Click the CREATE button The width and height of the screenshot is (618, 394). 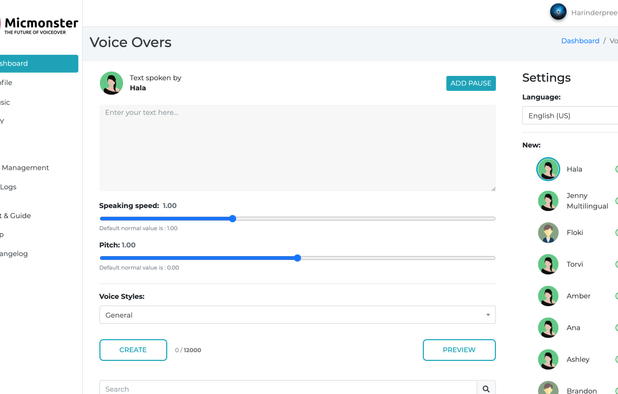(x=133, y=350)
